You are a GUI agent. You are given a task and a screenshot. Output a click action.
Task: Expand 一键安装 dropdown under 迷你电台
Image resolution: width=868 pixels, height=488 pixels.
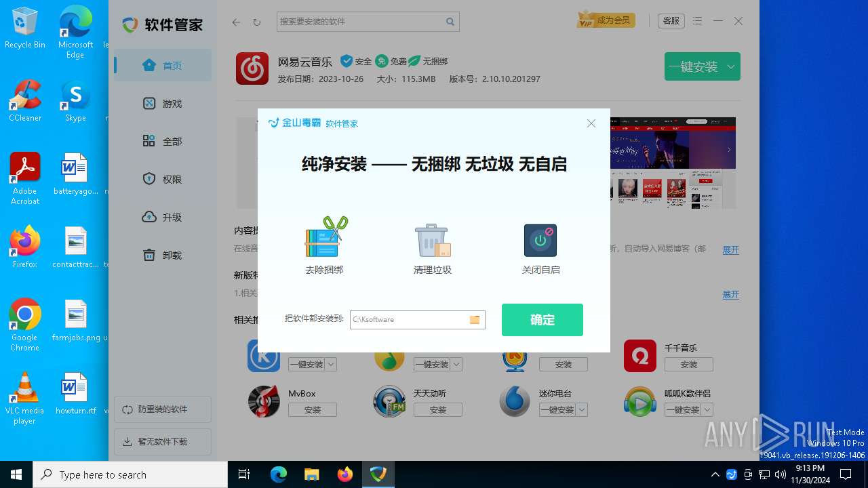pyautogui.click(x=582, y=410)
